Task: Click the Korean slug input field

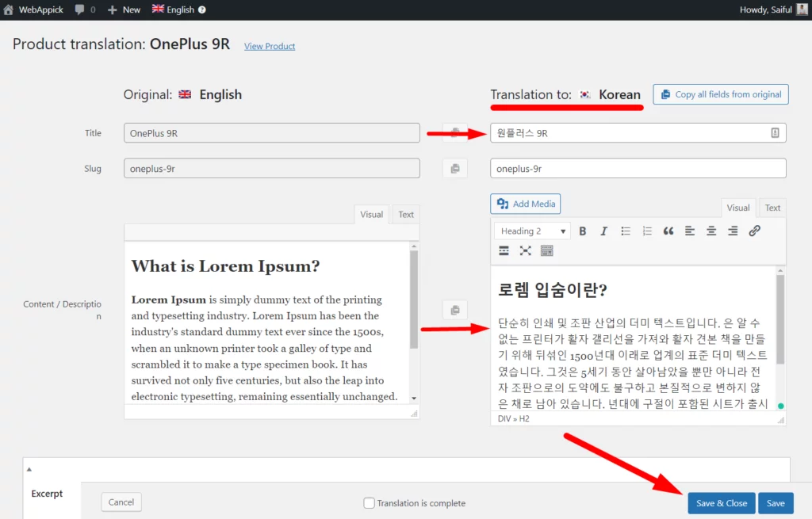Action: 638,168
